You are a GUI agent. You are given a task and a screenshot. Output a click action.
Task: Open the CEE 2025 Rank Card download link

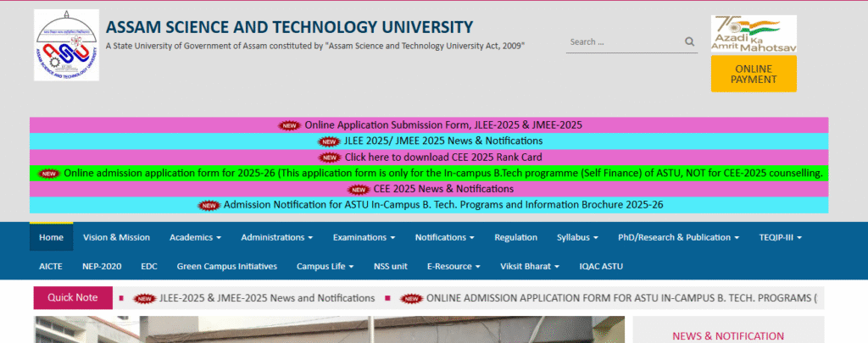point(442,158)
